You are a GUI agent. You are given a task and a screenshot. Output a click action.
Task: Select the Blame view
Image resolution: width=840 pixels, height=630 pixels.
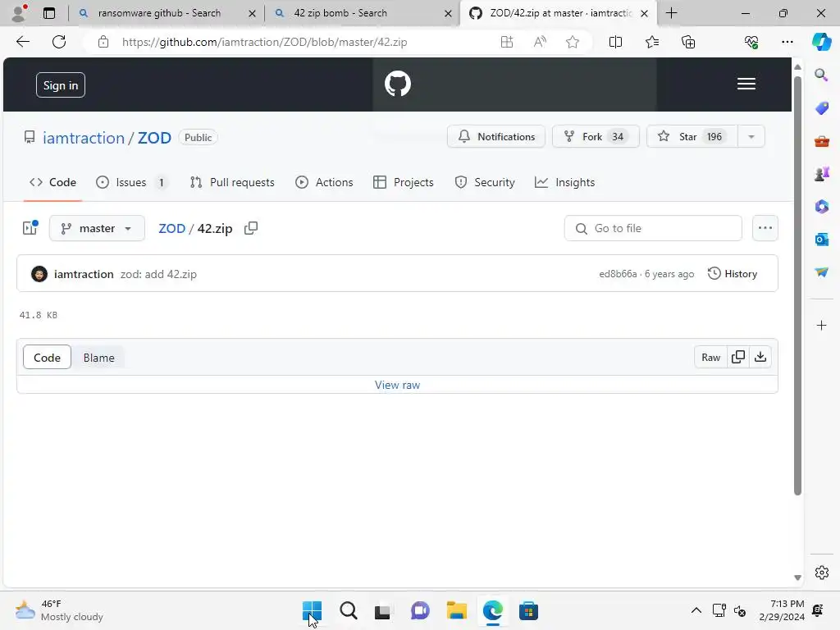tap(98, 358)
